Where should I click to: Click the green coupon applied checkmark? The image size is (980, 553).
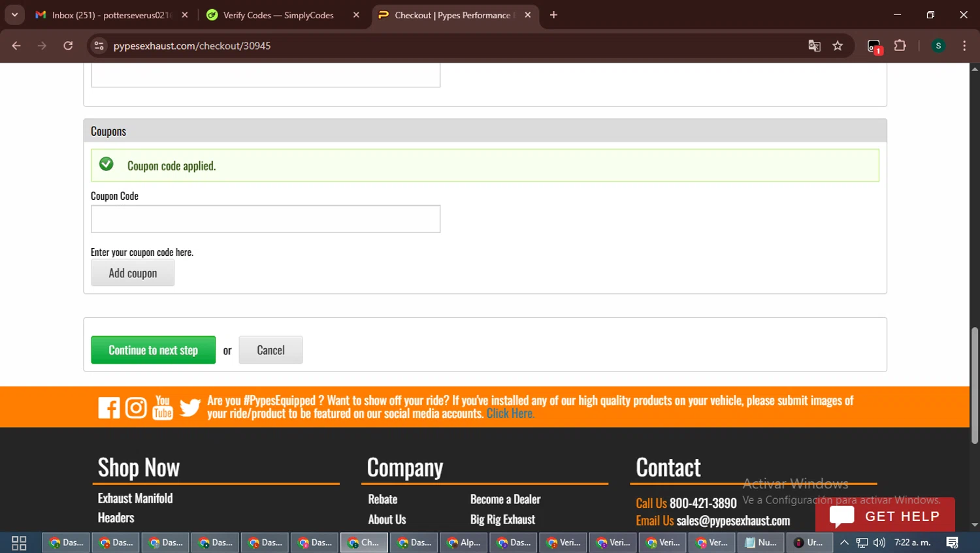[106, 164]
